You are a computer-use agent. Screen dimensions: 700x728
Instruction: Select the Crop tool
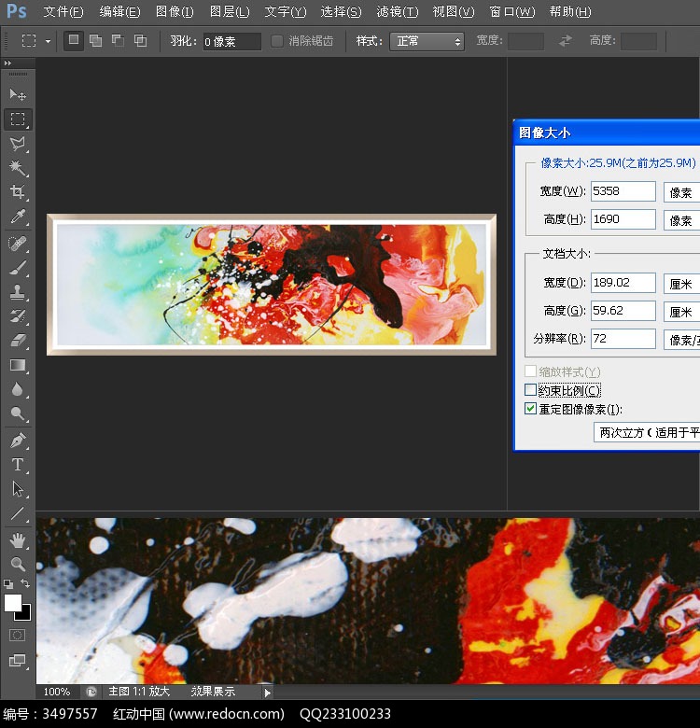[x=18, y=191]
